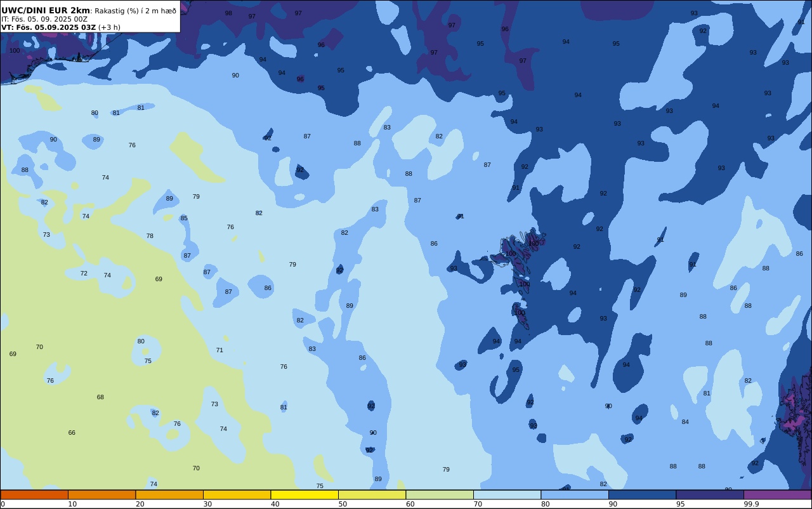Click the humidity value '98' on the map

click(228, 13)
